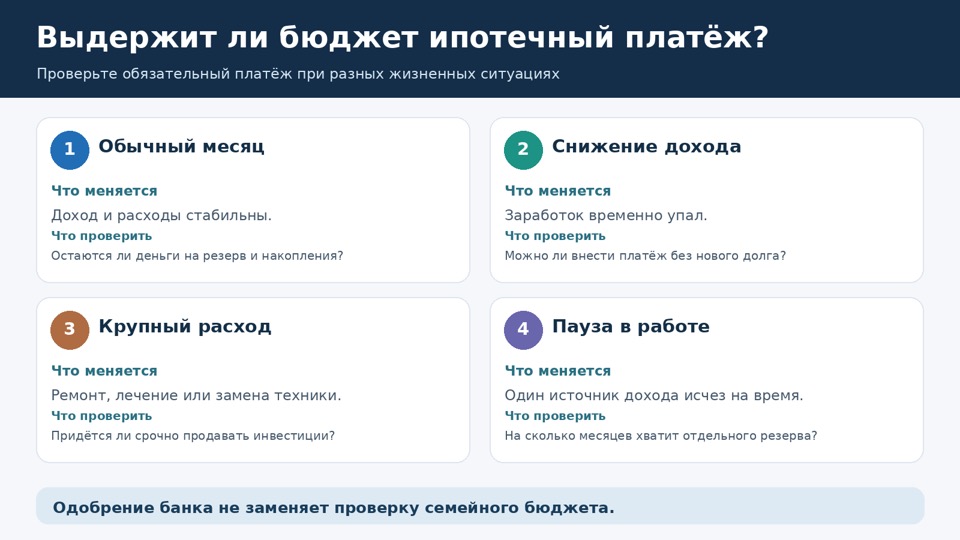Click the purple number 4 badge
The image size is (960, 540).
pos(523,330)
